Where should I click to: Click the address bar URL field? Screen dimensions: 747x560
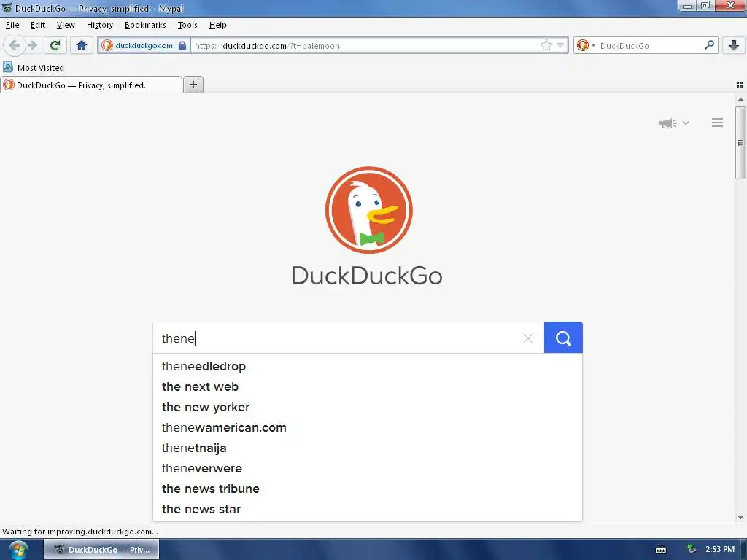[365, 46]
